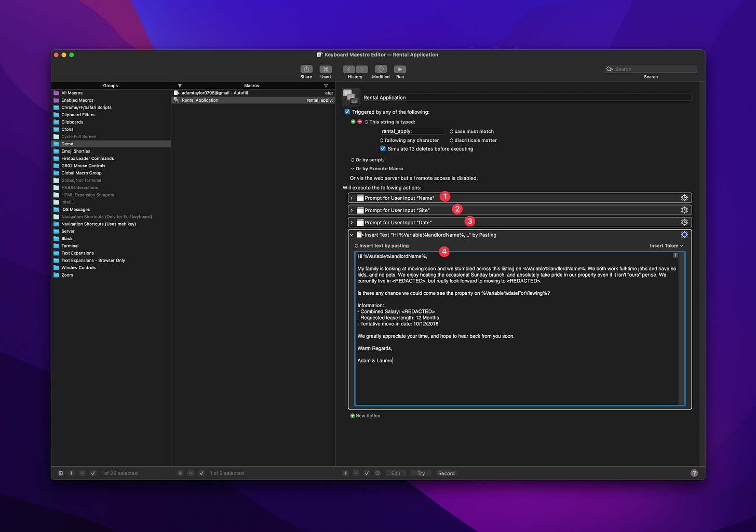Change the "diacriticals matter" option
This screenshot has width=756, height=532.
click(x=474, y=140)
